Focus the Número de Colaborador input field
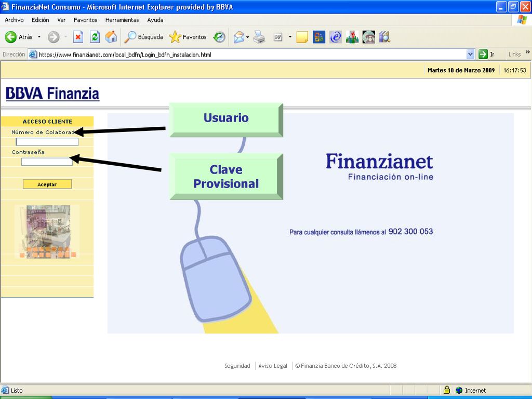532x399 pixels. tap(47, 142)
